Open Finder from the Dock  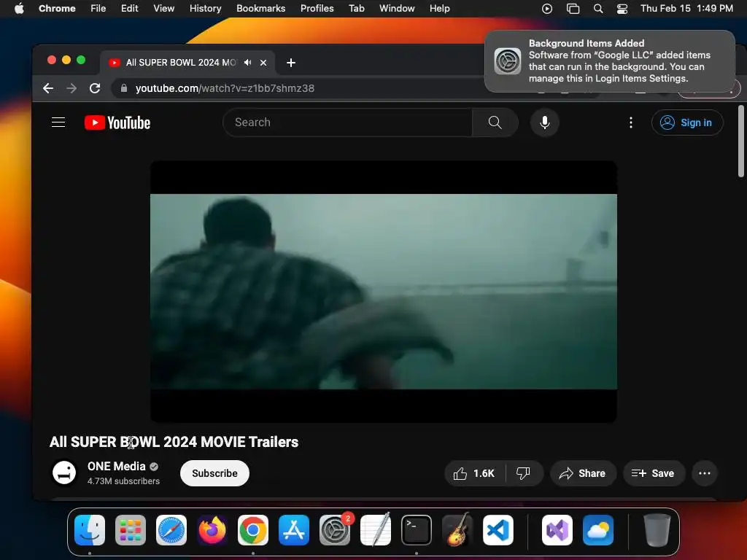(x=90, y=530)
